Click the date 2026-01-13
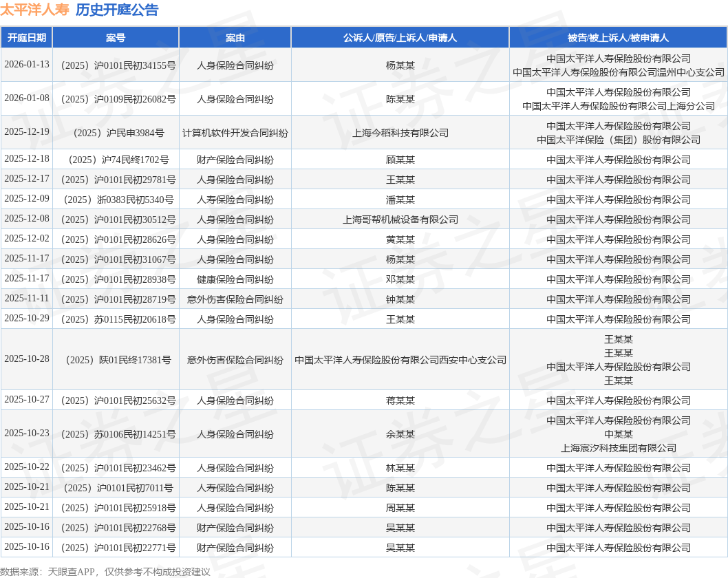The image size is (728, 578). [x=26, y=65]
